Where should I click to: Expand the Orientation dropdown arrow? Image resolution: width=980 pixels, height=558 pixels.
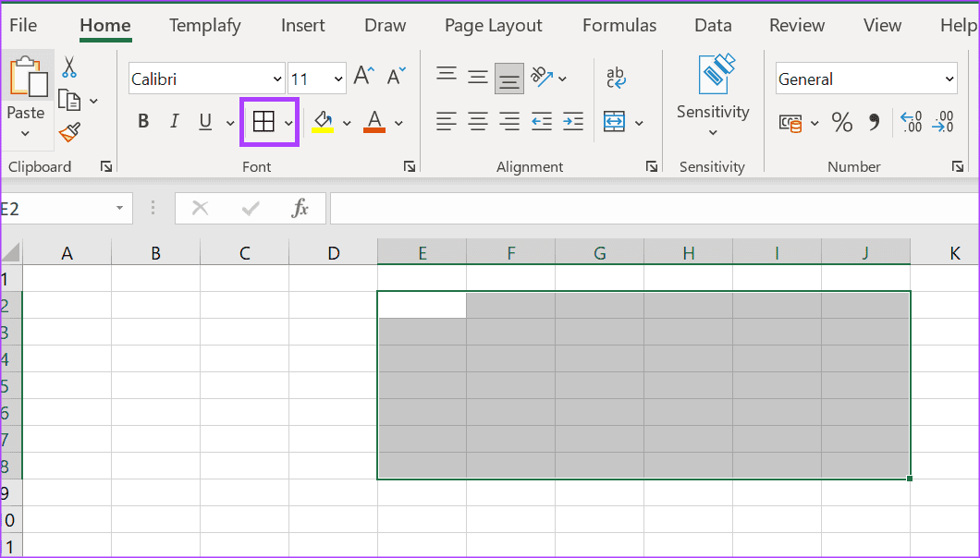[x=562, y=79]
